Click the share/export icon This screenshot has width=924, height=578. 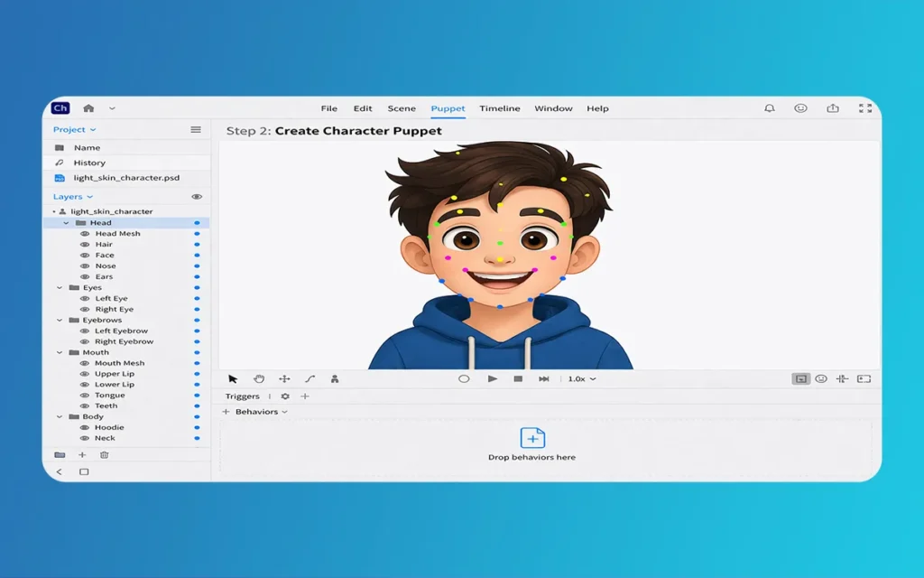tap(833, 108)
